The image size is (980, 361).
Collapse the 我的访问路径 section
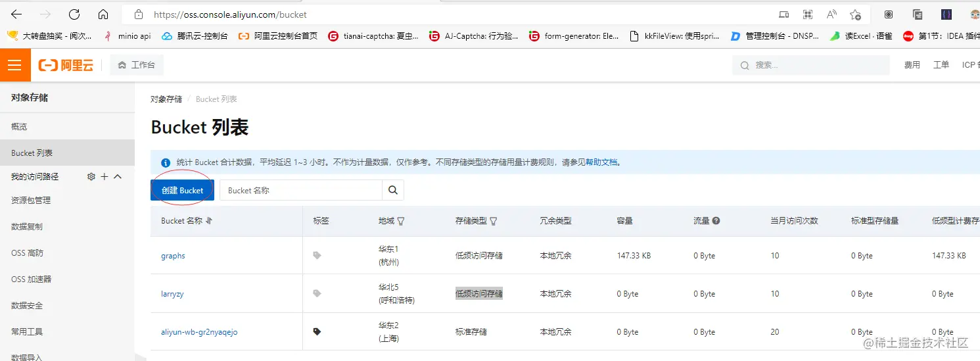[118, 176]
